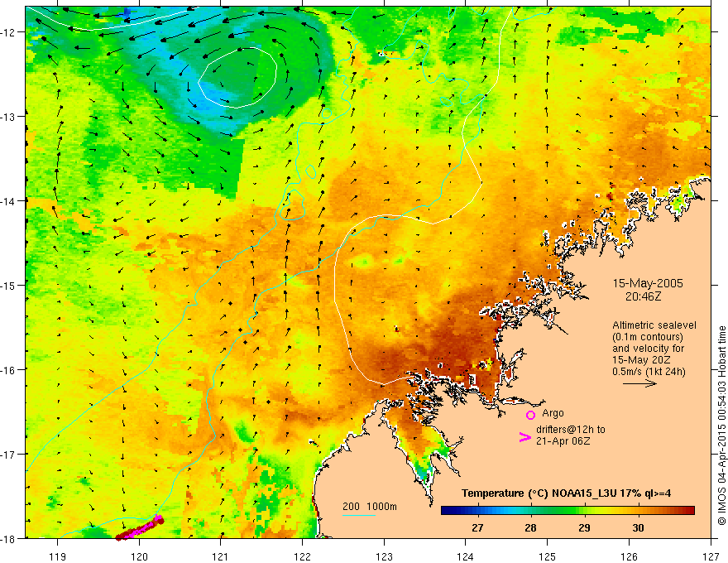Click the longitude axis label '121'
Viewport: 728px width, 563px height.
(x=221, y=556)
